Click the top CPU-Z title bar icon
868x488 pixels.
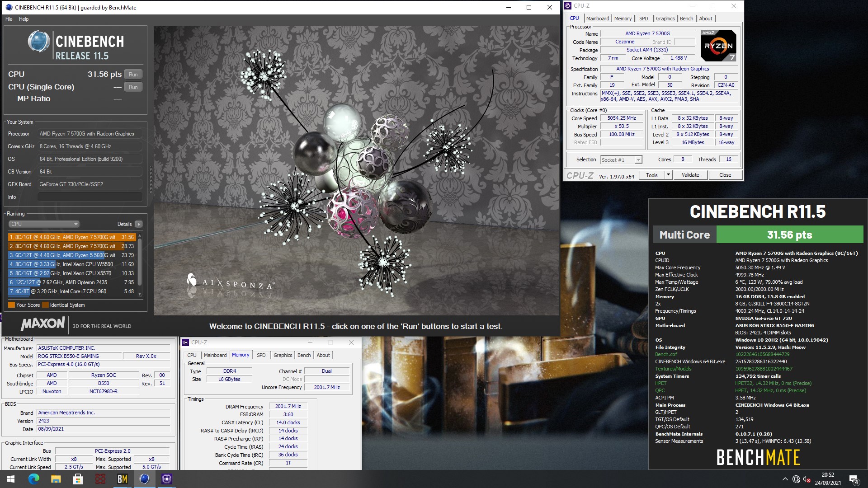(x=568, y=6)
